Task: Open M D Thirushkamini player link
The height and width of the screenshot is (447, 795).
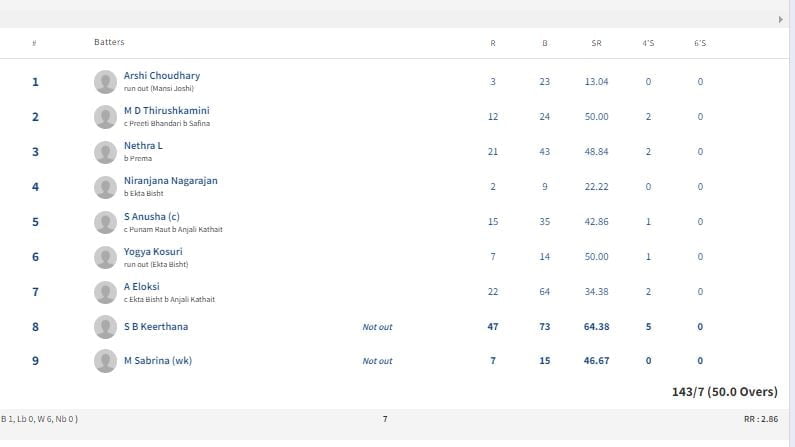Action: 166,111
